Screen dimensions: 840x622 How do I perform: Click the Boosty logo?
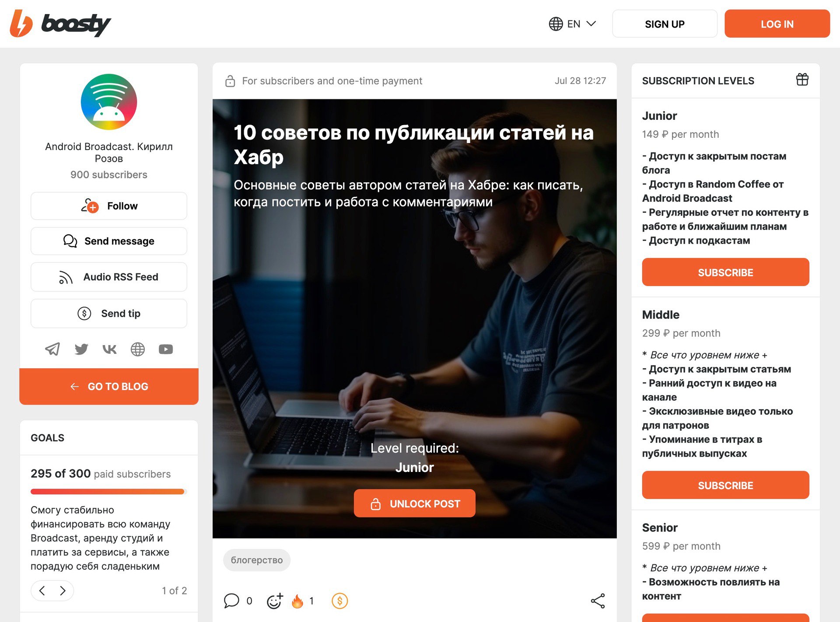60,24
